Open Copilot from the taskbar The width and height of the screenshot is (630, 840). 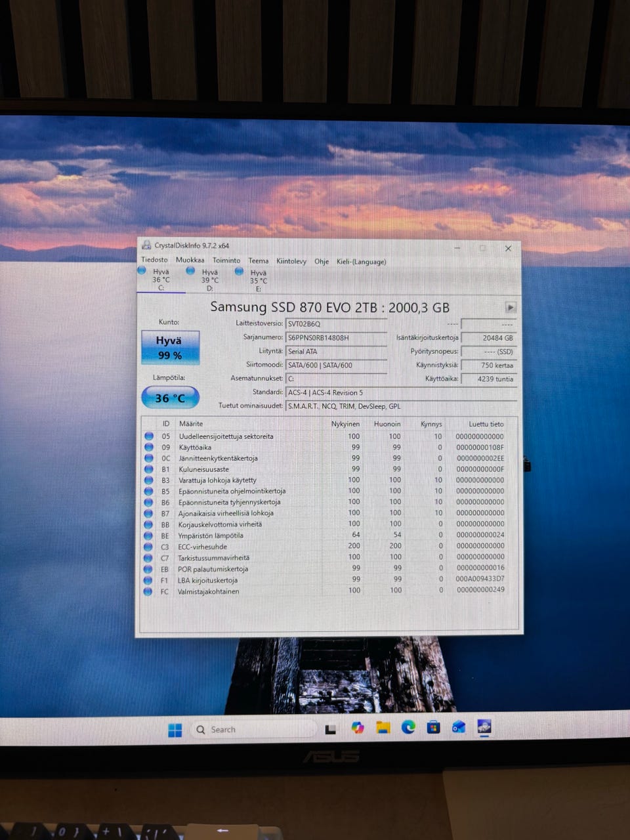pyautogui.click(x=358, y=728)
